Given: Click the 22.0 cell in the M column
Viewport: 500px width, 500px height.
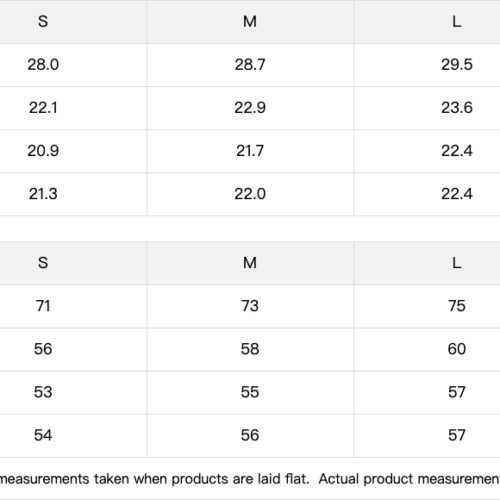Looking at the screenshot, I should (250, 194).
